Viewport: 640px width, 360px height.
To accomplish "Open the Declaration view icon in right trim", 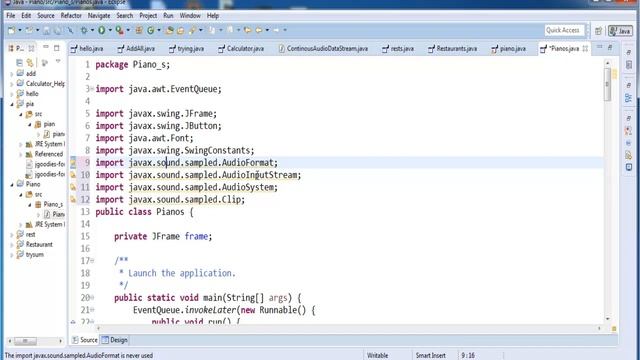I will tap(629, 155).
